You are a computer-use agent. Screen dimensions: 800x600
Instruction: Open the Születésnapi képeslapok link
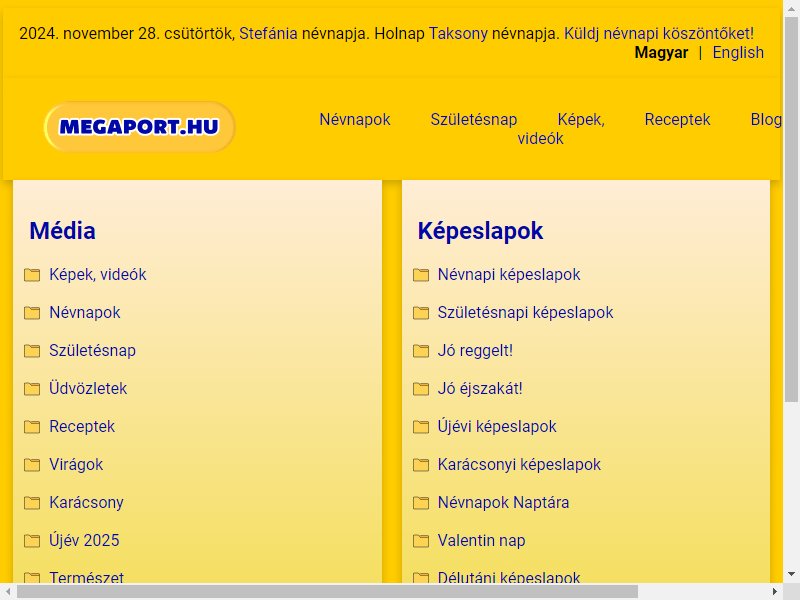point(525,312)
